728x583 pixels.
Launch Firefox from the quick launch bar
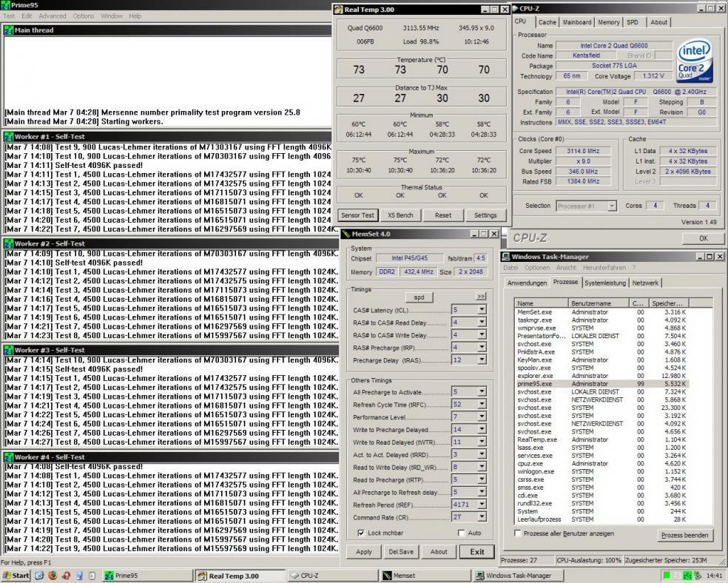53,576
